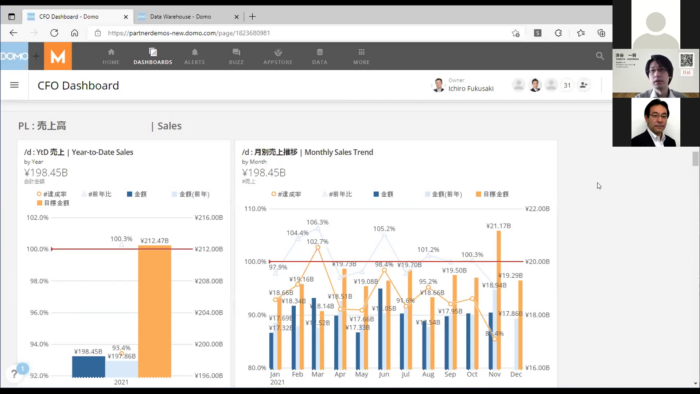Open browser home page icon
The height and width of the screenshot is (394, 700).
[75, 33]
